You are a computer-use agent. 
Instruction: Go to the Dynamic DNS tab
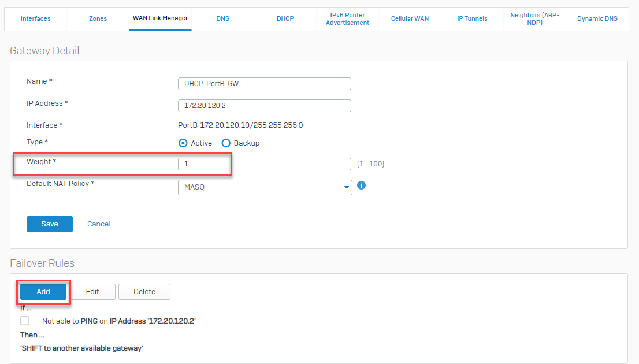pyautogui.click(x=597, y=18)
